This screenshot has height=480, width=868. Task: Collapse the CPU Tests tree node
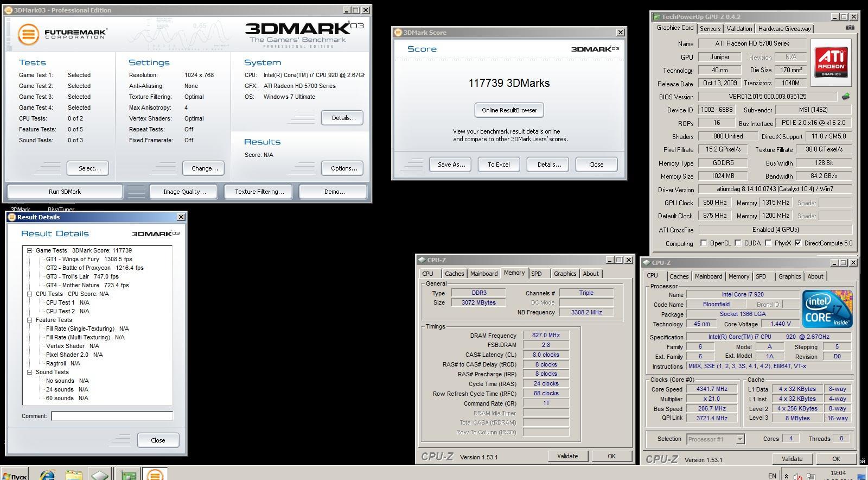click(30, 294)
